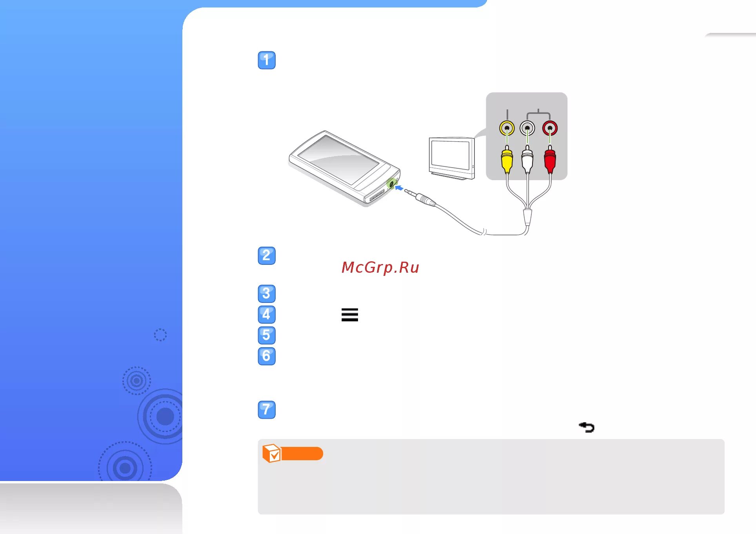Image resolution: width=756 pixels, height=534 pixels.
Task: Click the step 6 numbered icon
Action: (266, 355)
